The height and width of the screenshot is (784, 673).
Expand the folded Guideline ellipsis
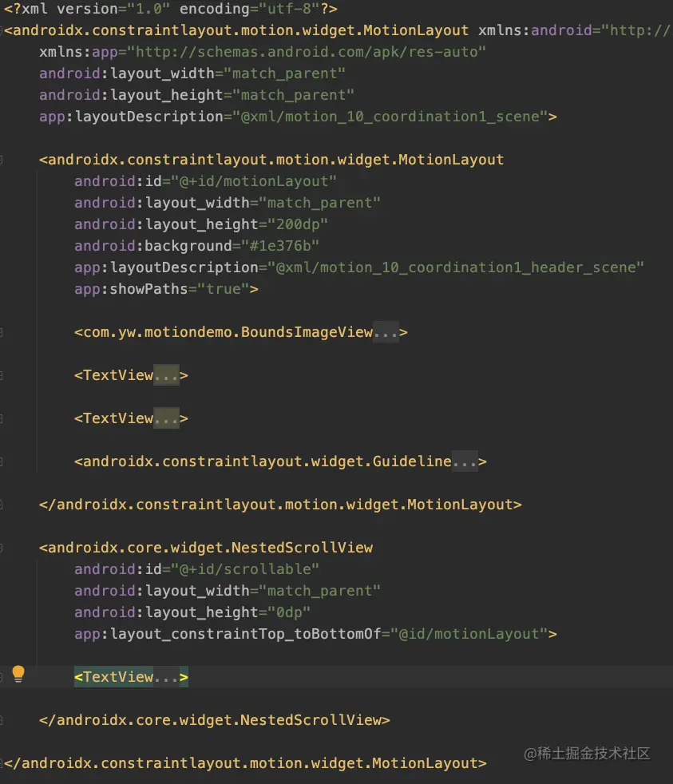[x=465, y=461]
